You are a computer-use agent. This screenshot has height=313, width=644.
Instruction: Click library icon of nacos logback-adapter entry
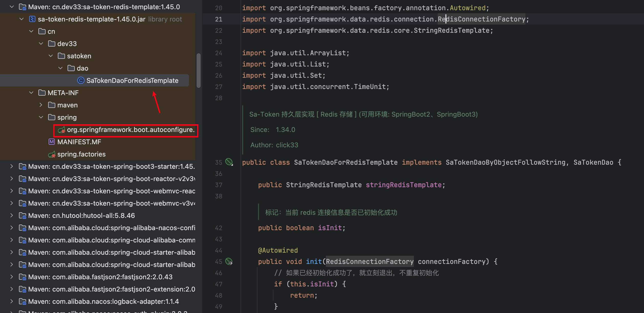23,302
